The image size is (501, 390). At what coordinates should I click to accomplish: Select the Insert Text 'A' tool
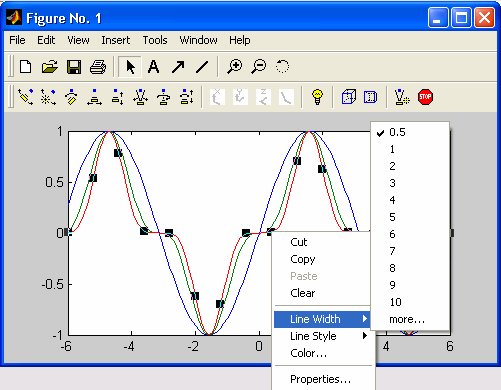[153, 67]
